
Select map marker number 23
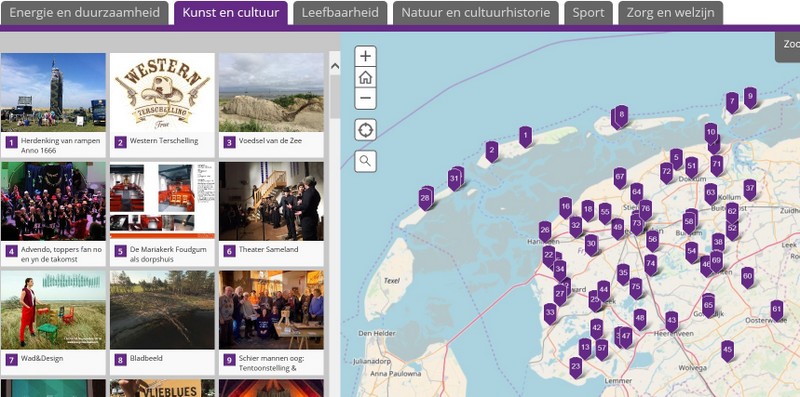tap(576, 367)
